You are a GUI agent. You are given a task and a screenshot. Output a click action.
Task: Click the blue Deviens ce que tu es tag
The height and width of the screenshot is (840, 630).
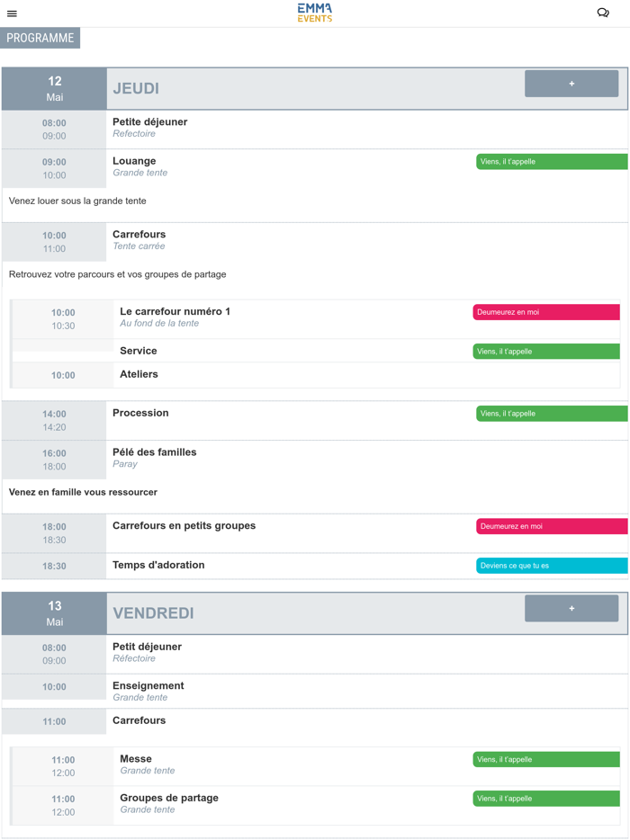[551, 566]
